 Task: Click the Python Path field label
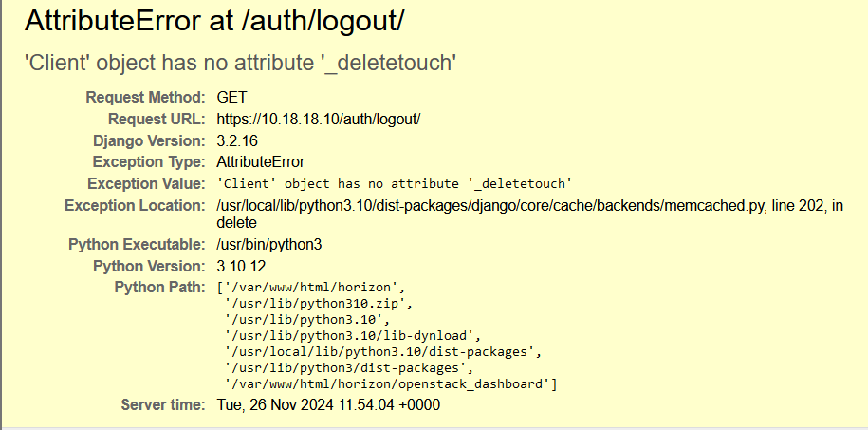pyautogui.click(x=159, y=287)
